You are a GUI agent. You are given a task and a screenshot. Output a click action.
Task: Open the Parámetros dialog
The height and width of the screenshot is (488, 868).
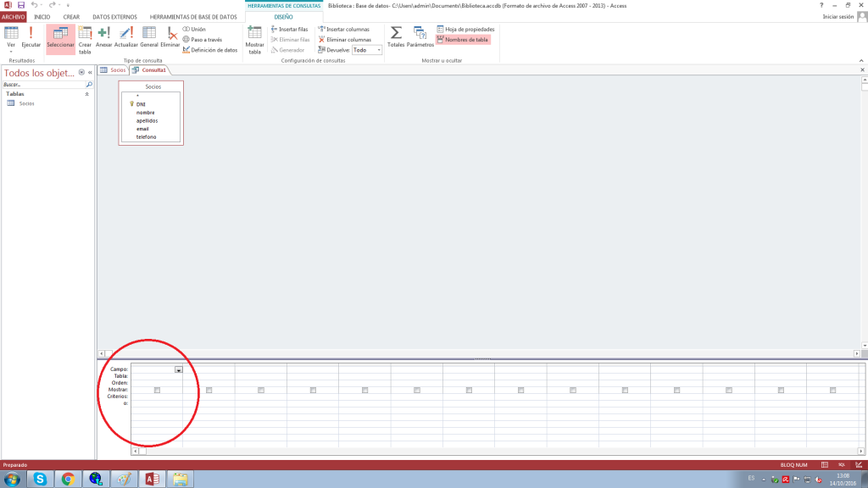(x=420, y=37)
